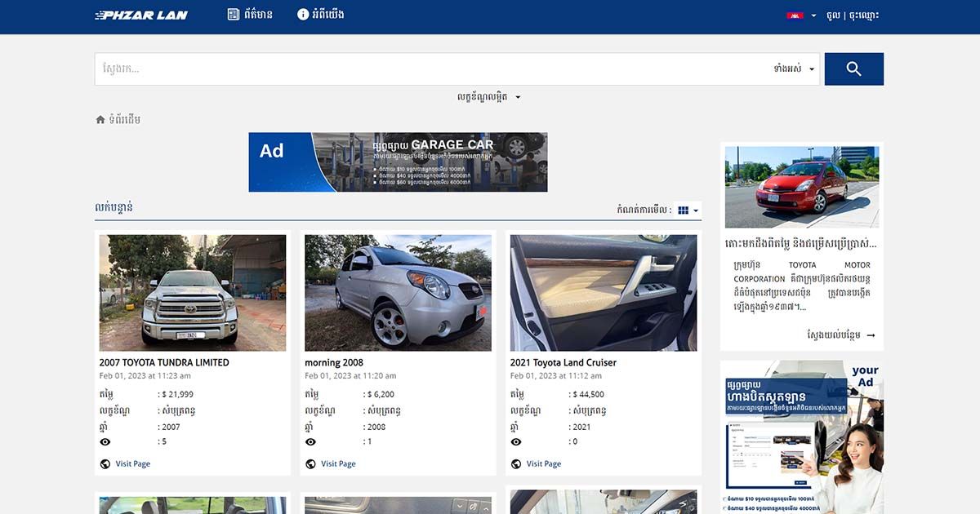Screen dimensions: 980x514
Task: Open the red Toyota Prius article image
Action: [802, 187]
